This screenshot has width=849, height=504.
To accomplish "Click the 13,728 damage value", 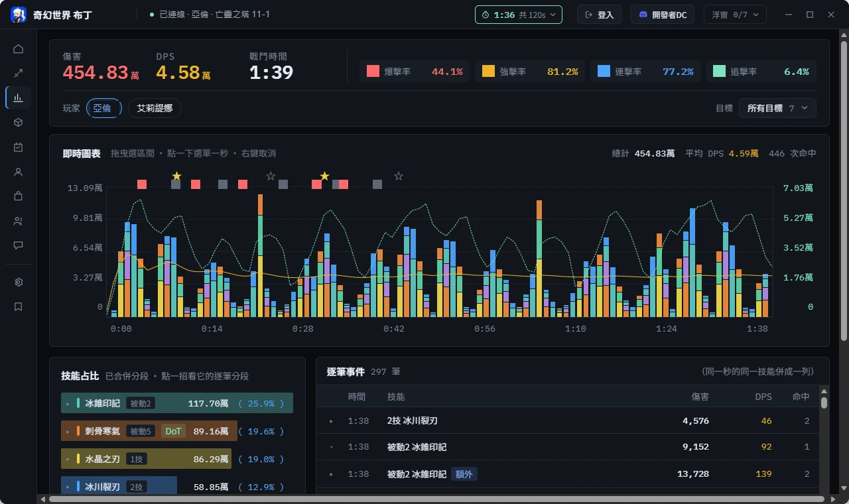I will click(692, 474).
